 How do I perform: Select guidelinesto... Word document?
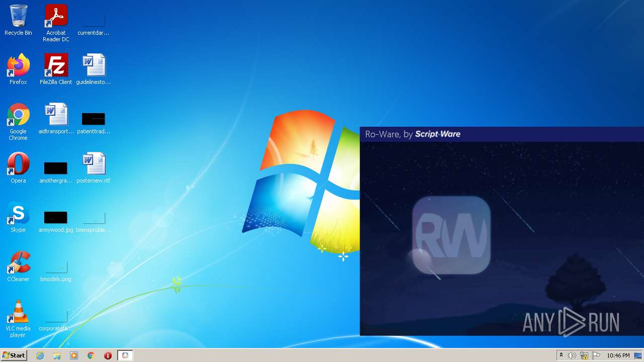point(94,69)
